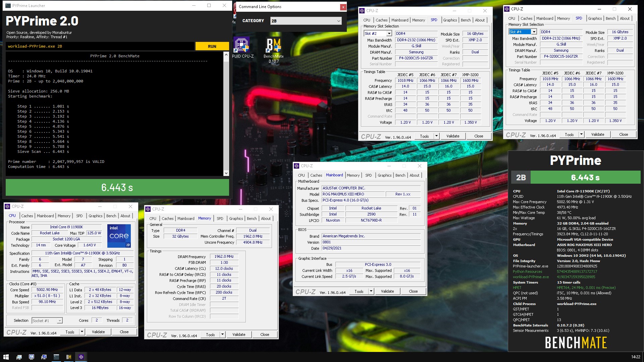Click Part Number F4-3200C15-16GTZR in Slot #2 window
This screenshot has width=644, height=362.
tap(416, 58)
